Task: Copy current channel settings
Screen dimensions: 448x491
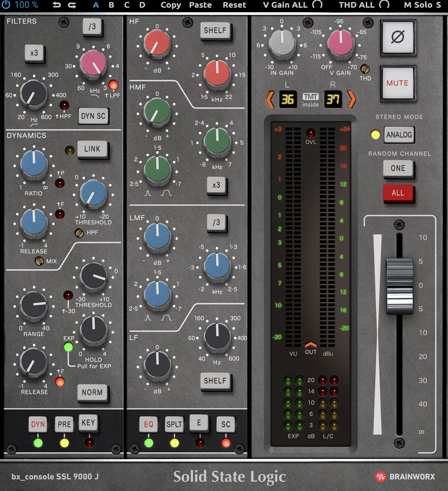Action: point(171,5)
